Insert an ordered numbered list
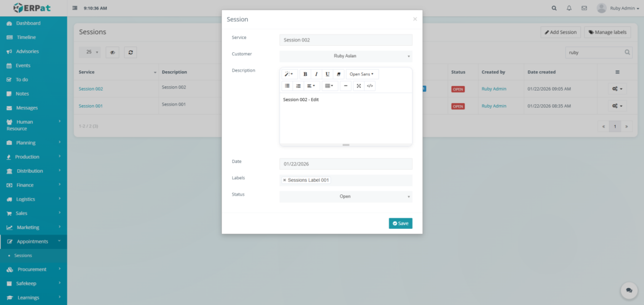Image resolution: width=644 pixels, height=305 pixels. pos(298,86)
